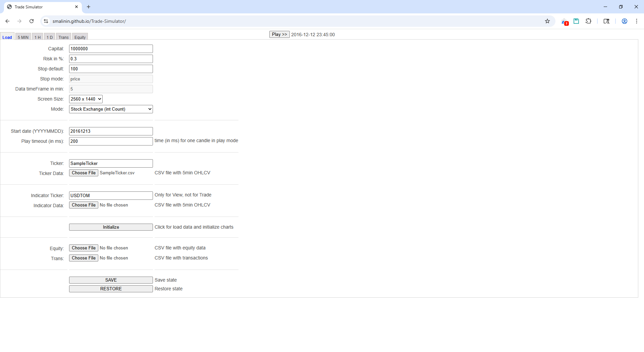Image resolution: width=644 pixels, height=352 pixels.
Task: Click 'CSV file with equity data' text
Action: [x=180, y=248]
